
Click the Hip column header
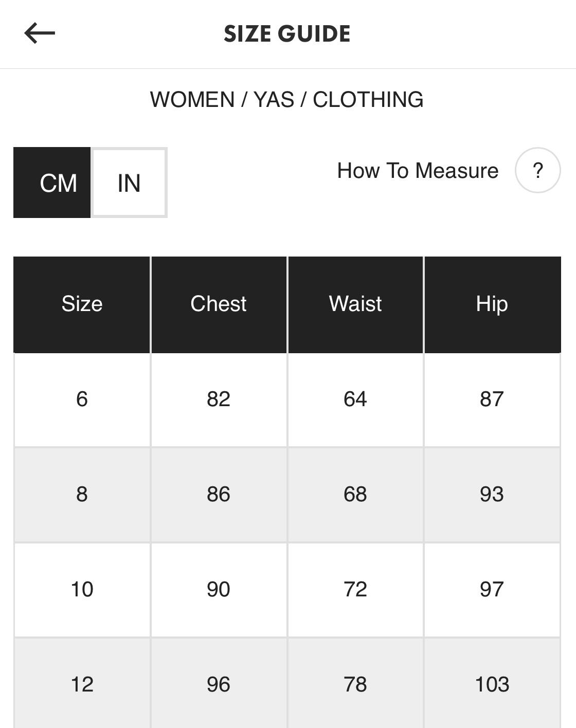[492, 304]
